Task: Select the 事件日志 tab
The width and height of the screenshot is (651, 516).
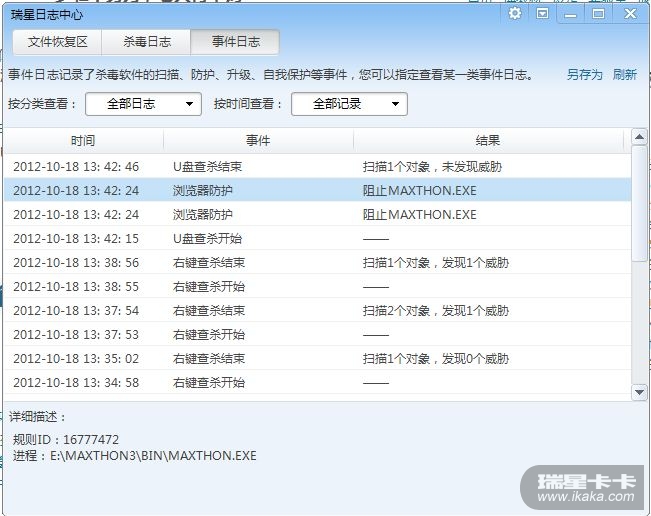Action: [235, 42]
